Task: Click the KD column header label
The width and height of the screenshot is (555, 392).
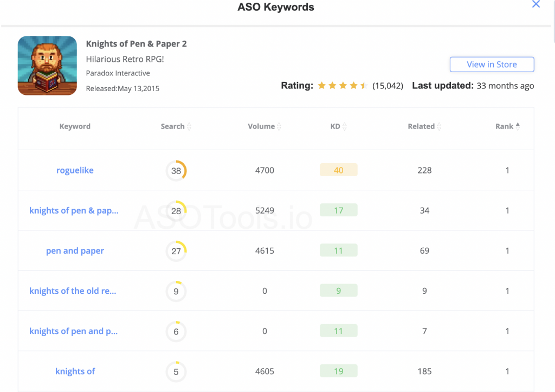Action: (x=335, y=126)
